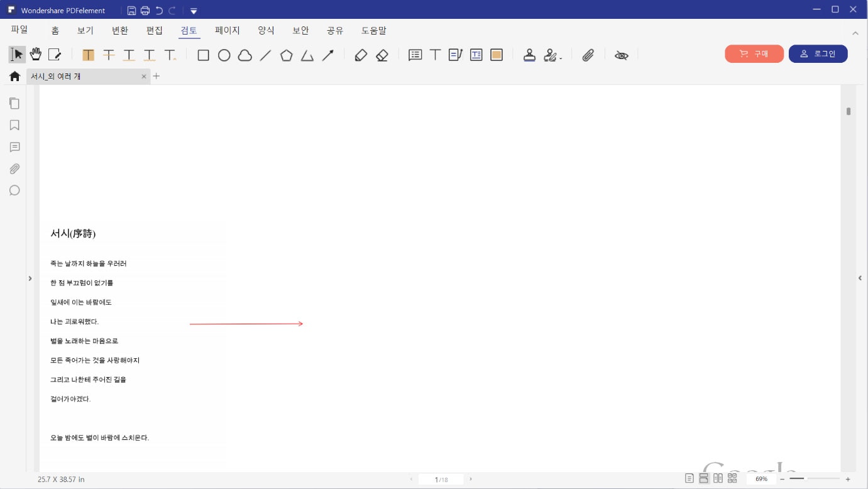Toggle hide annotations eye icon
Viewport: 868px width, 489px height.
pos(622,55)
